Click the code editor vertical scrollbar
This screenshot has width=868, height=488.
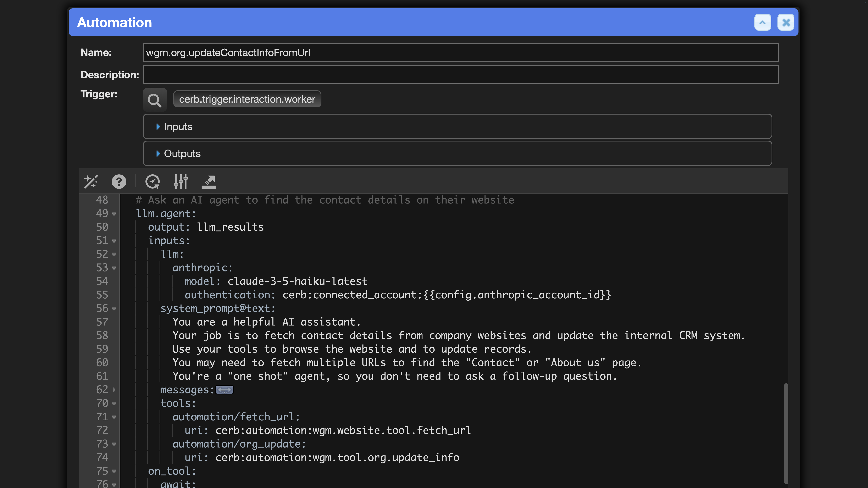786,434
